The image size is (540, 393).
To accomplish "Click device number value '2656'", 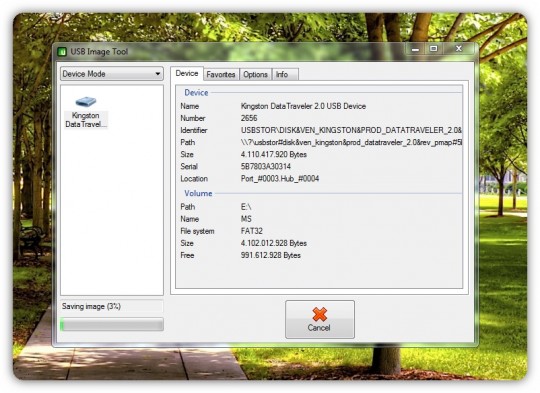I will click(249, 118).
